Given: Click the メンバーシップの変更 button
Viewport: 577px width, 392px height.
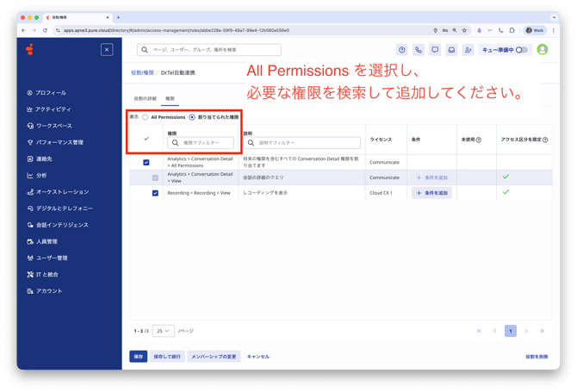Looking at the screenshot, I should tap(214, 357).
